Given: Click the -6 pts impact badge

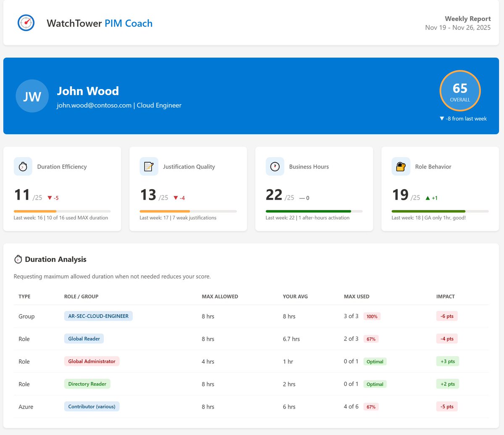Looking at the screenshot, I should coord(447,316).
